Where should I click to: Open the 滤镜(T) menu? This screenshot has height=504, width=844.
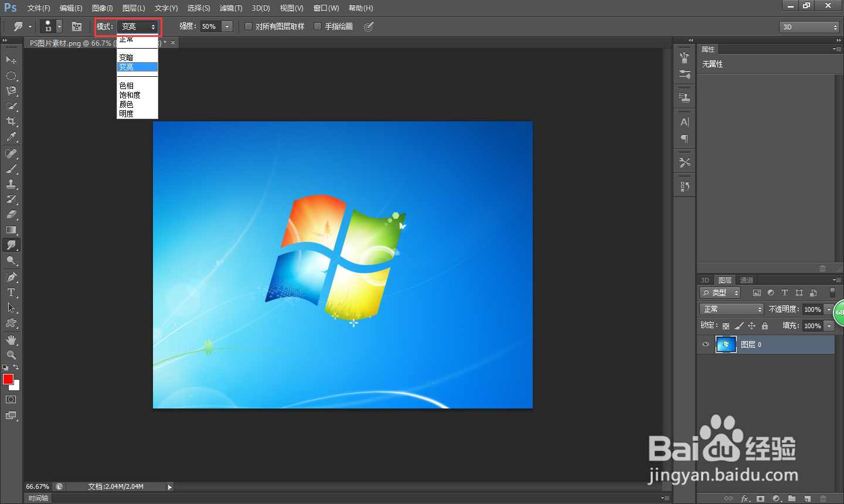(x=231, y=8)
